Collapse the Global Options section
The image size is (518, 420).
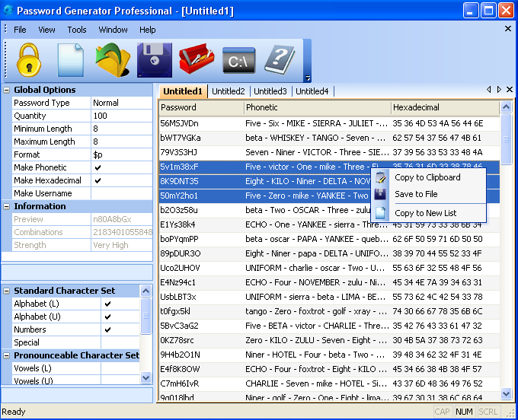[7, 90]
